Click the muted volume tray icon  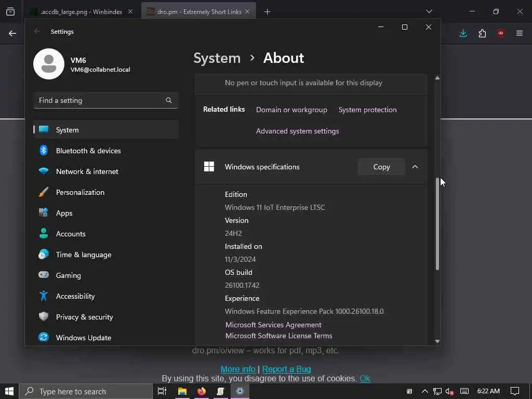click(x=449, y=391)
